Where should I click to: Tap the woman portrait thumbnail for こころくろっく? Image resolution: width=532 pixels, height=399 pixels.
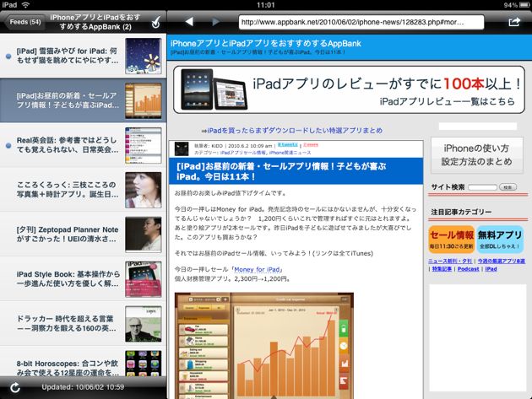[144, 190]
